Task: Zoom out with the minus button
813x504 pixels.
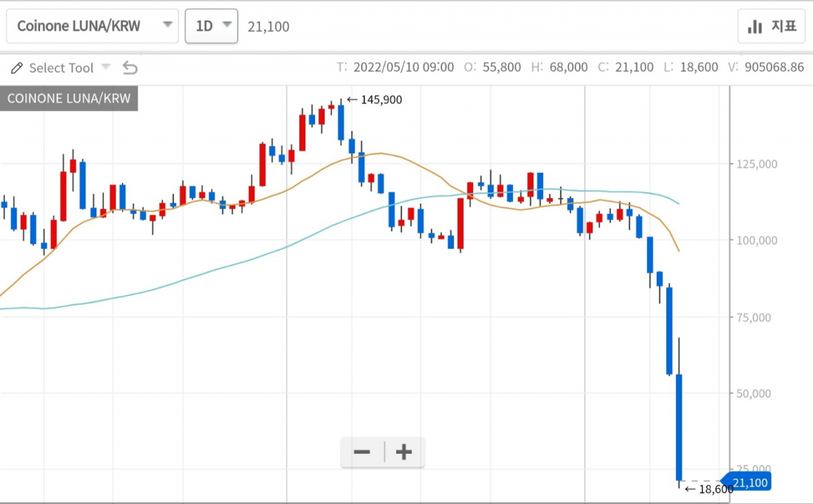Action: click(x=362, y=452)
